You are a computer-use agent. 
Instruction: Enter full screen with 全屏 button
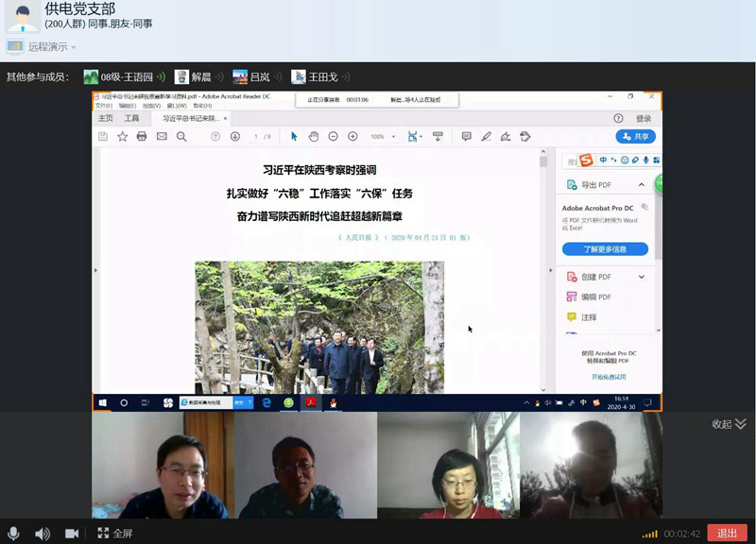(114, 534)
